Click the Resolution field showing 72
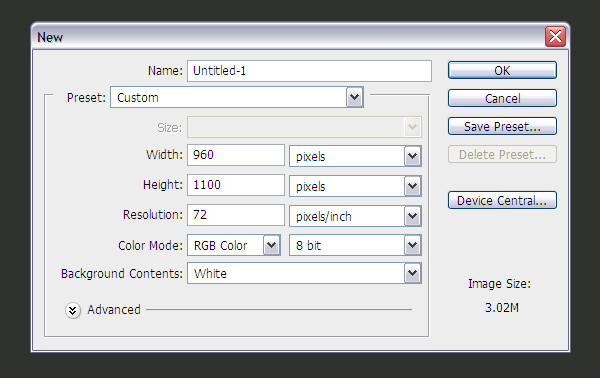The width and height of the screenshot is (600, 378). pos(236,215)
